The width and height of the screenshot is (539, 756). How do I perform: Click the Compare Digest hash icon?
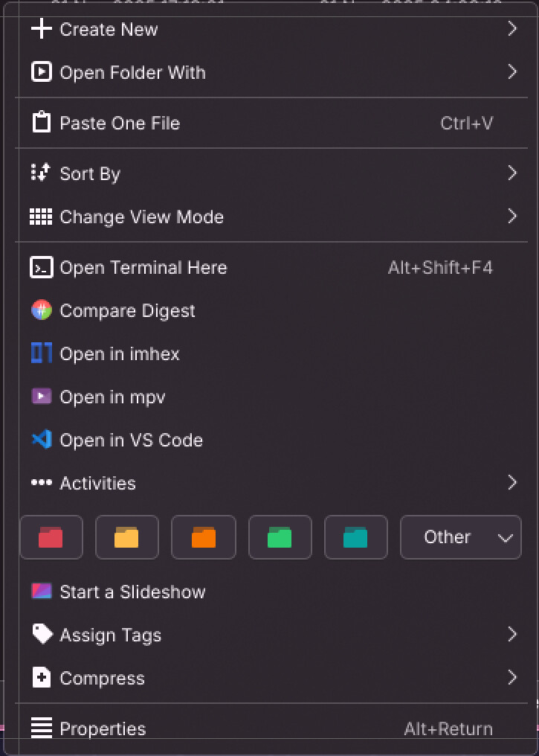(41, 310)
